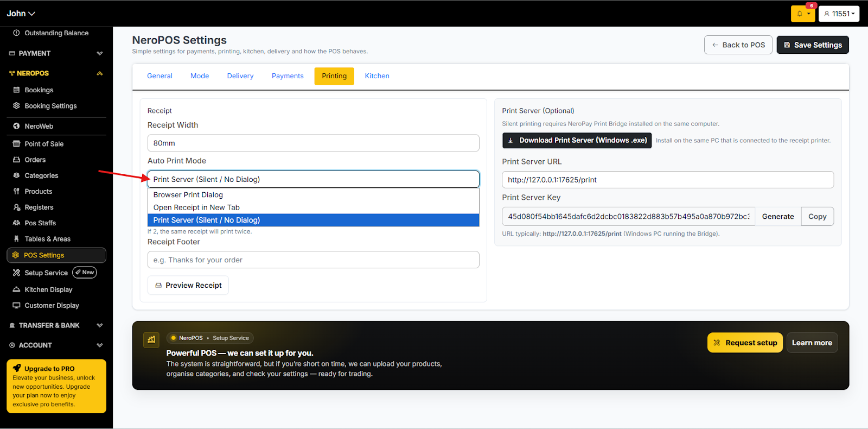Open the 11551 user account dropdown
Image resolution: width=868 pixels, height=429 pixels.
[x=839, y=14]
